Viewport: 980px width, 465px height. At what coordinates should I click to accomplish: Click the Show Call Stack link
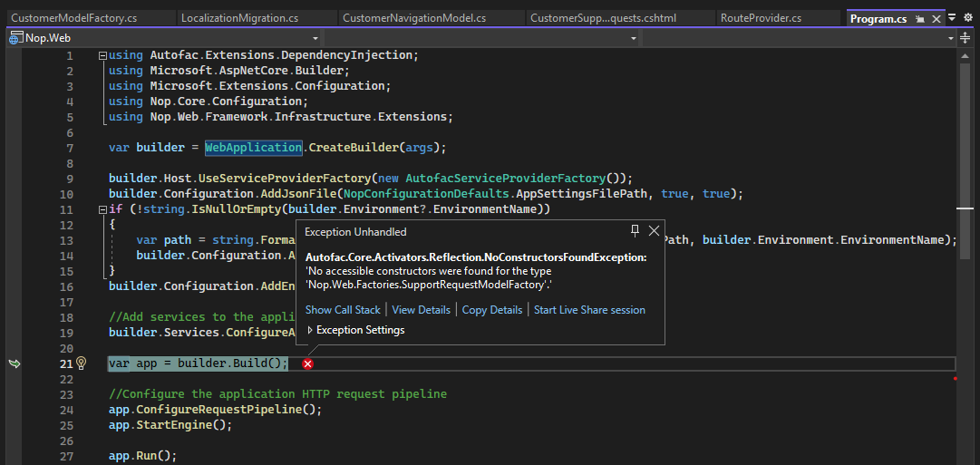343,310
